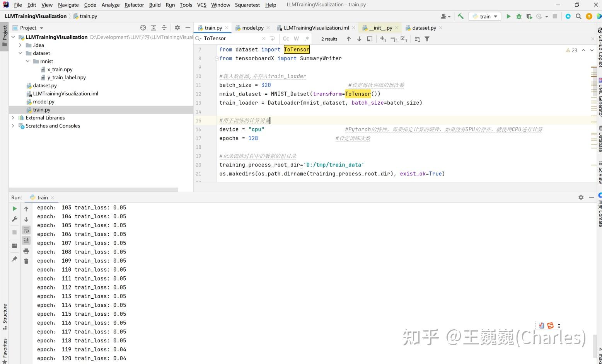Pin the Run tab with pin icon

pyautogui.click(x=14, y=259)
